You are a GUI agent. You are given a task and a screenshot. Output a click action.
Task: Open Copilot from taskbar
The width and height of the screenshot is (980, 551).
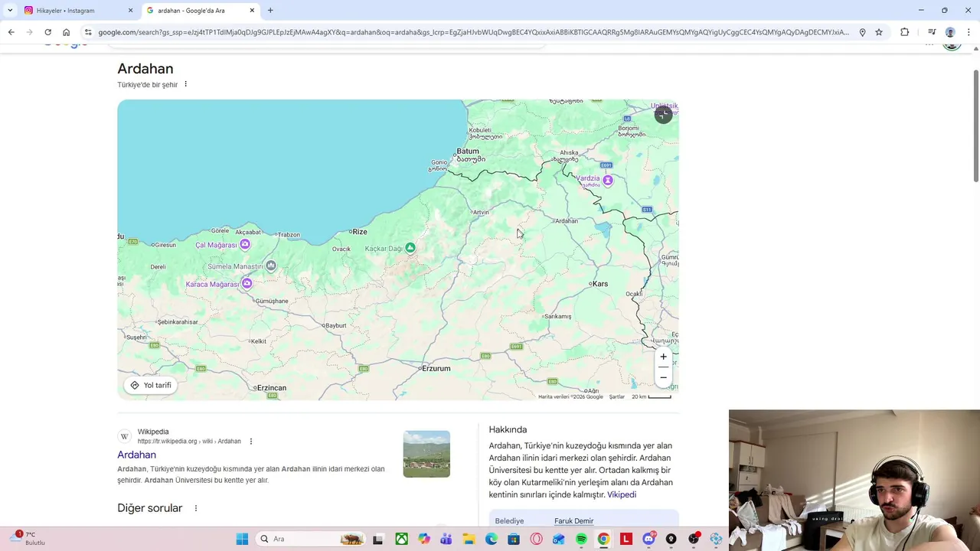pos(424,539)
